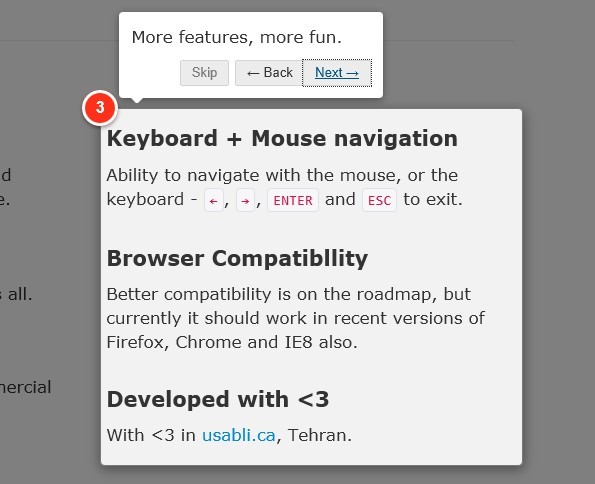Click the tooltip's small pointer arrow

tap(137, 100)
